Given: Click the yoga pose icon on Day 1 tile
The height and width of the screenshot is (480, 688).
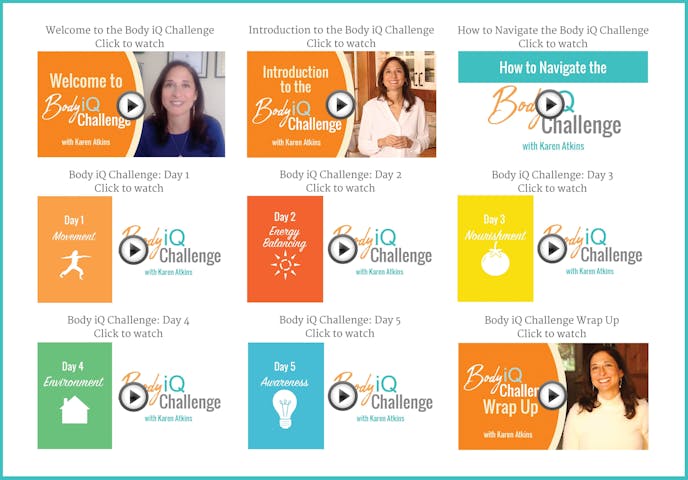Looking at the screenshot, I should click(75, 265).
